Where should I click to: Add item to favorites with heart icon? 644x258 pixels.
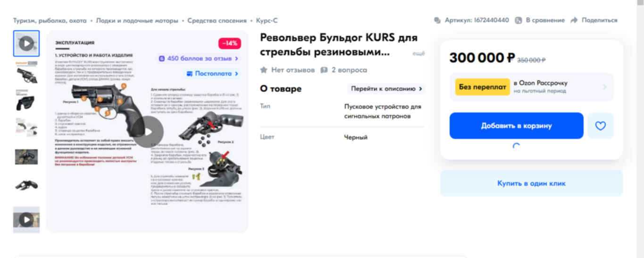click(x=600, y=126)
